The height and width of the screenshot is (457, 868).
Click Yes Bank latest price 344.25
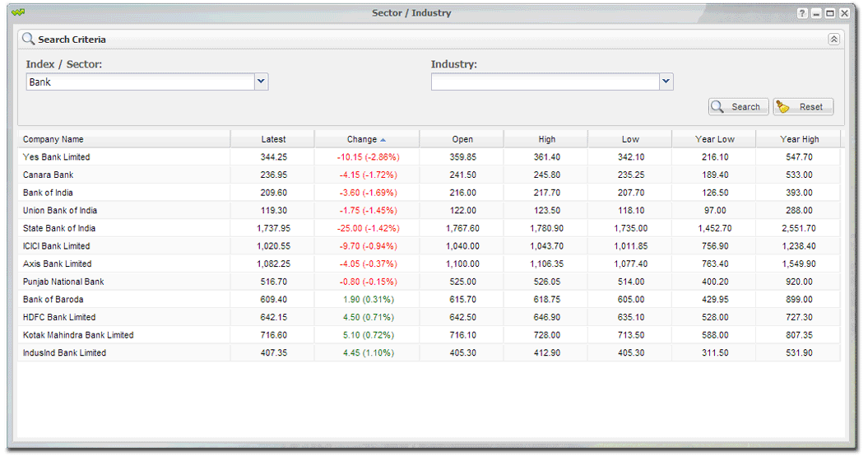[x=273, y=157]
